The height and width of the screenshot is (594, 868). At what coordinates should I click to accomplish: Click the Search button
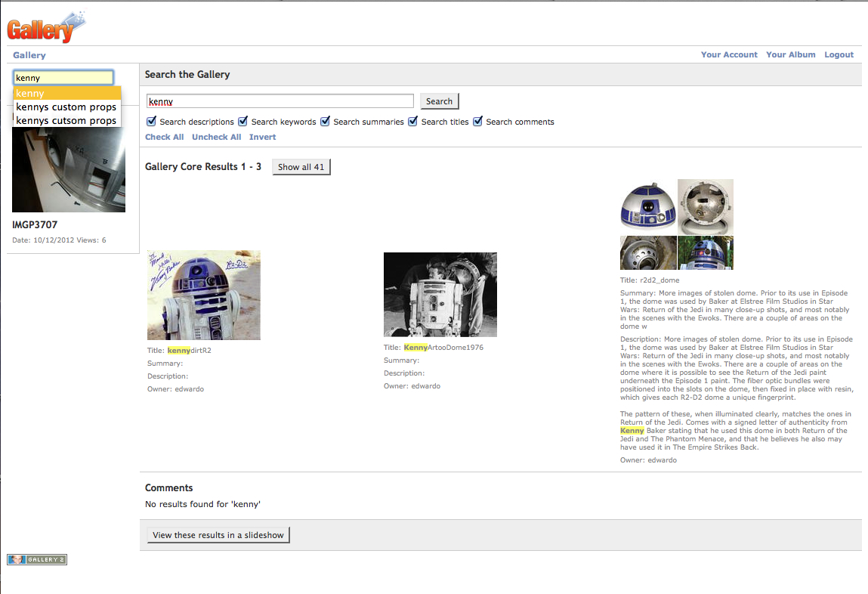pos(439,101)
